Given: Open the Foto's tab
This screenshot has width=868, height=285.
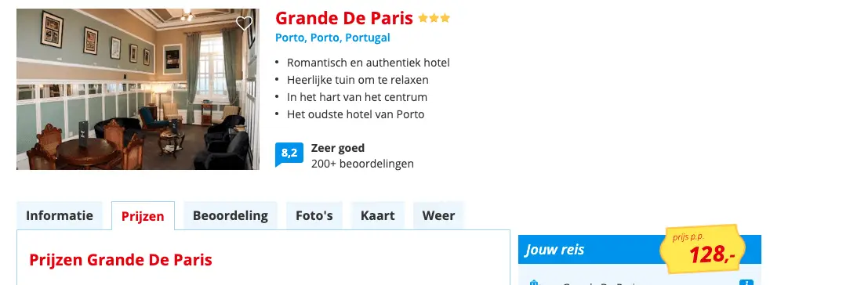Looking at the screenshot, I should pos(314,215).
